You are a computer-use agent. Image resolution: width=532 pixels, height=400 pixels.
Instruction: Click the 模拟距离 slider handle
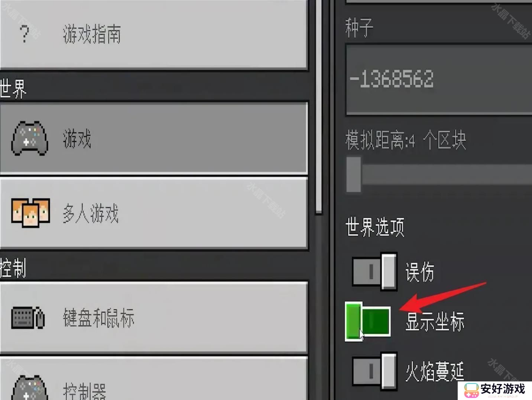[354, 175]
